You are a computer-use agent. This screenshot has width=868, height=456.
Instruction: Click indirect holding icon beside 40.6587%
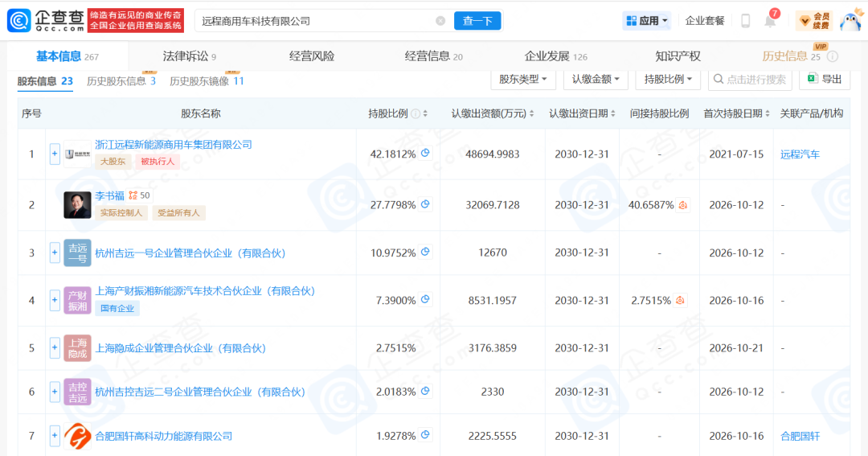tap(683, 205)
